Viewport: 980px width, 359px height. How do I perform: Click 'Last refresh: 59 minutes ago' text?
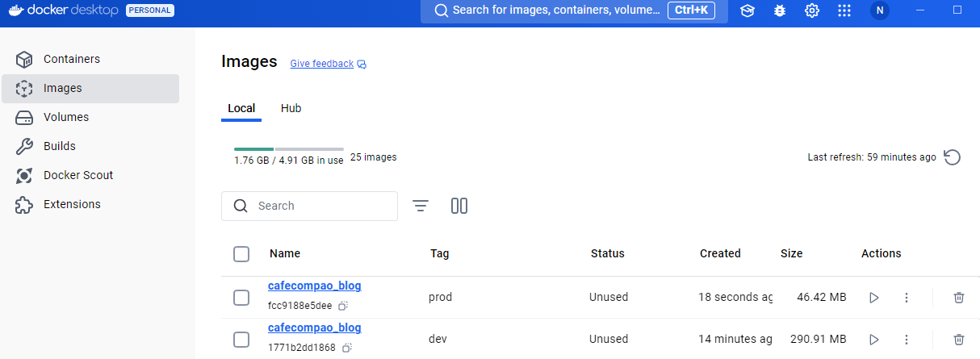pos(872,157)
